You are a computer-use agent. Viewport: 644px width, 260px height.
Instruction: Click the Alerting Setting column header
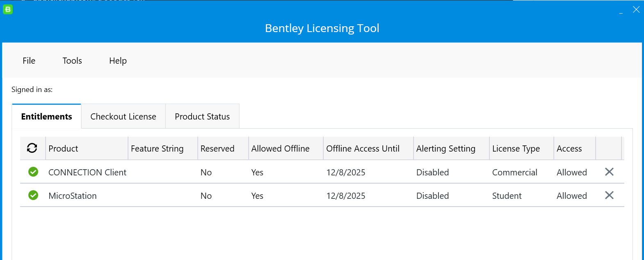point(445,149)
